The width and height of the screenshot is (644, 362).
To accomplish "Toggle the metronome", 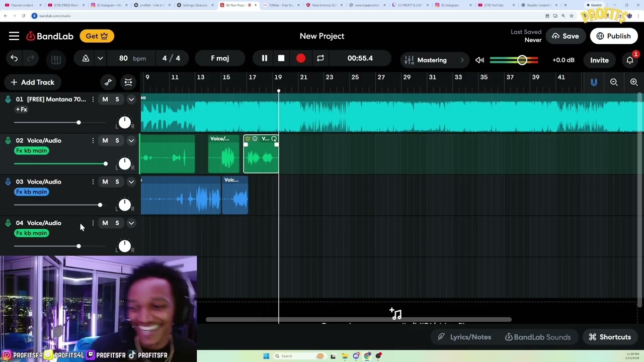I will (86, 58).
